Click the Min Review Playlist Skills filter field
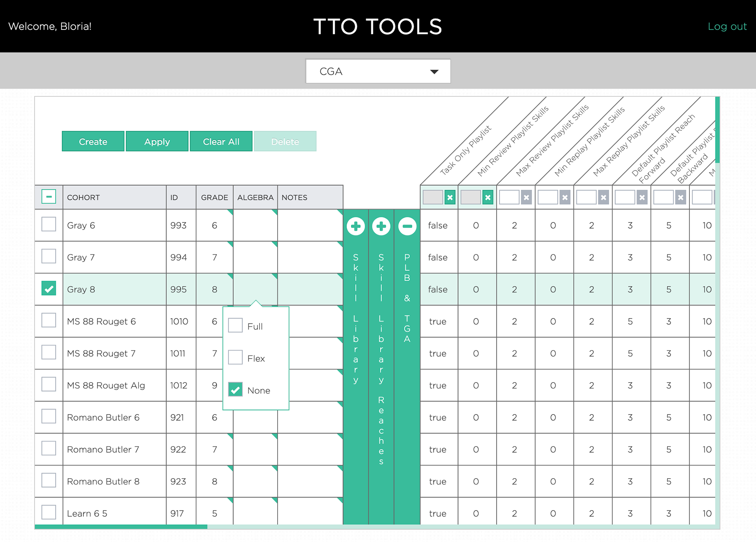 471,197
